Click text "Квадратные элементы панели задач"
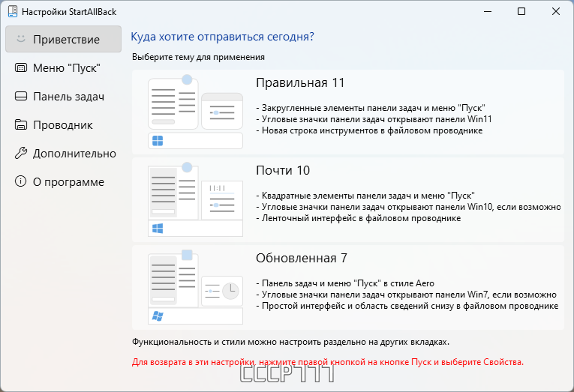This screenshot has width=574, height=392. [332, 196]
